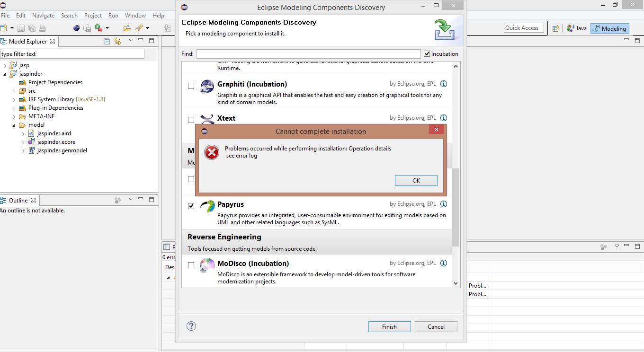This screenshot has height=352, width=644.
Task: Click OK in the error dialog
Action: pos(416,180)
